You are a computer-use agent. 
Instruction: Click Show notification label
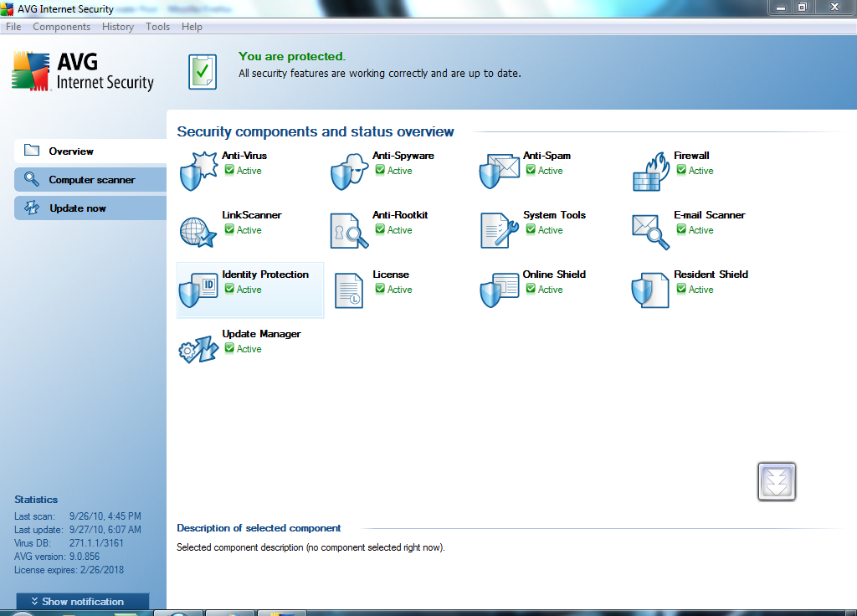(83, 601)
